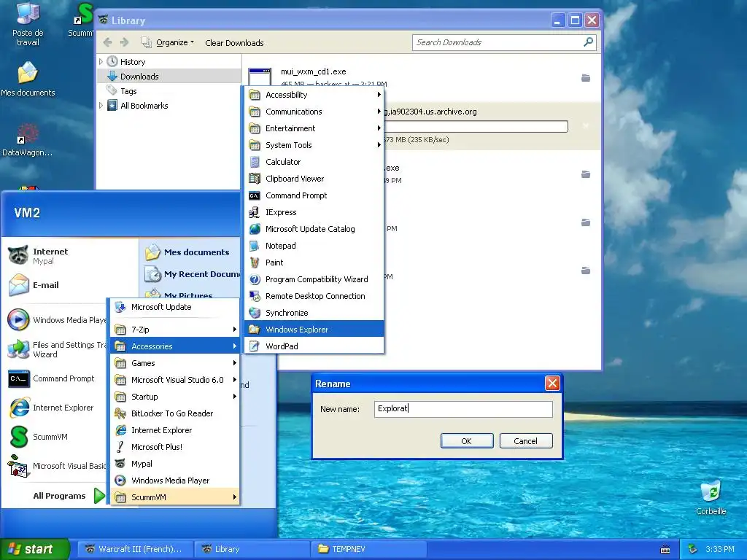Screen dimensions: 747x560
Task: Click Internet Explorer icon in All Programs
Action: click(120, 430)
